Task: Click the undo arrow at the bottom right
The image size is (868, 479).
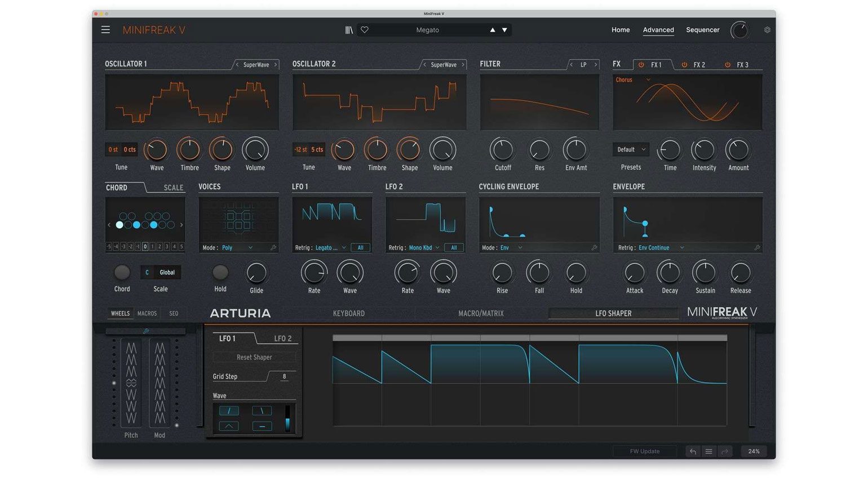Action: coord(692,451)
